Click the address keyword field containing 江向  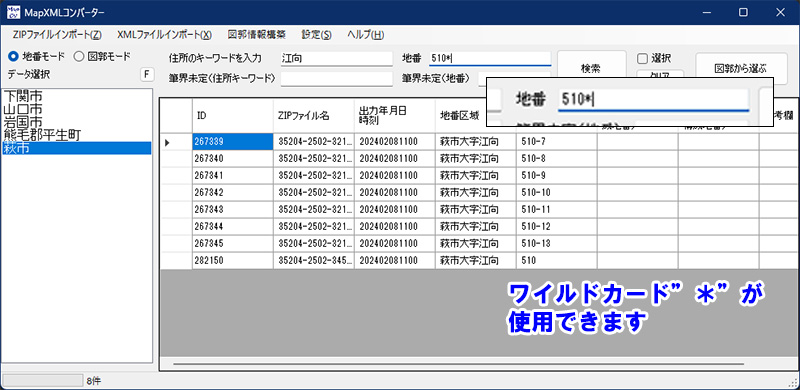pos(336,59)
